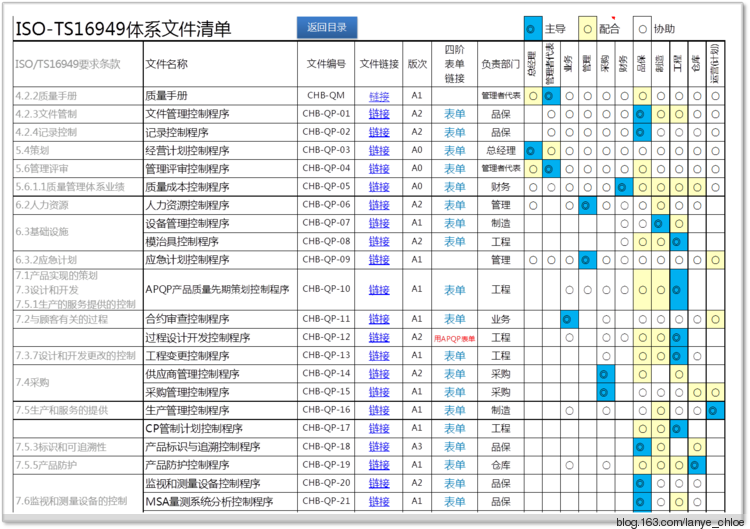Click the blue lead marker in APQP产品质量先期策划 row

point(678,290)
